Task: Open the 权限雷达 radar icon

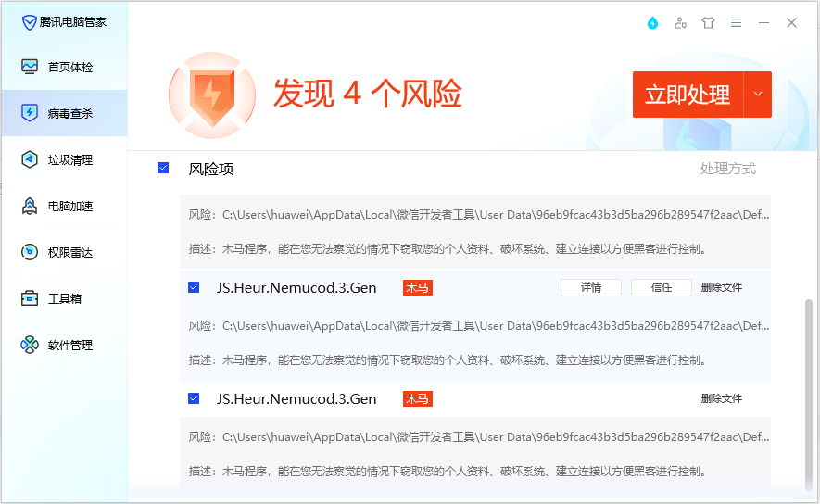Action: coord(30,252)
